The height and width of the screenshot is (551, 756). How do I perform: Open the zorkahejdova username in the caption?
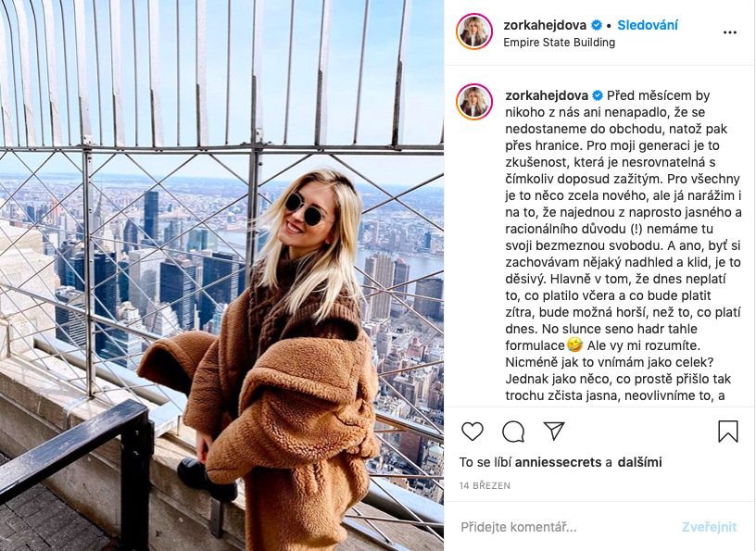(x=547, y=95)
